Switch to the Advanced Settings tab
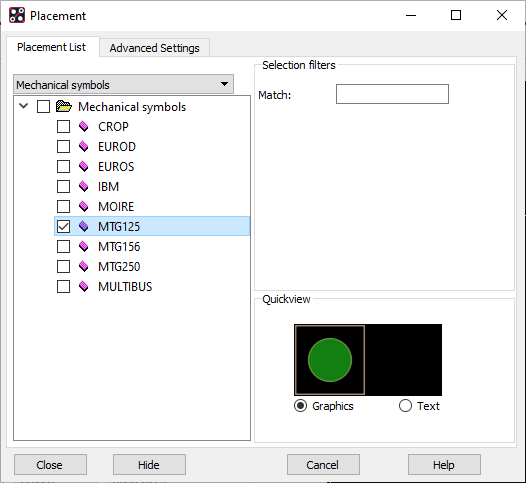This screenshot has height=483, width=526. [154, 48]
